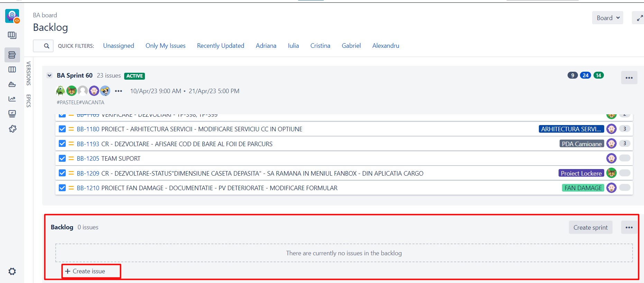Click the blue 24 in-progress estimate badge
The height and width of the screenshot is (283, 644).
point(586,75)
